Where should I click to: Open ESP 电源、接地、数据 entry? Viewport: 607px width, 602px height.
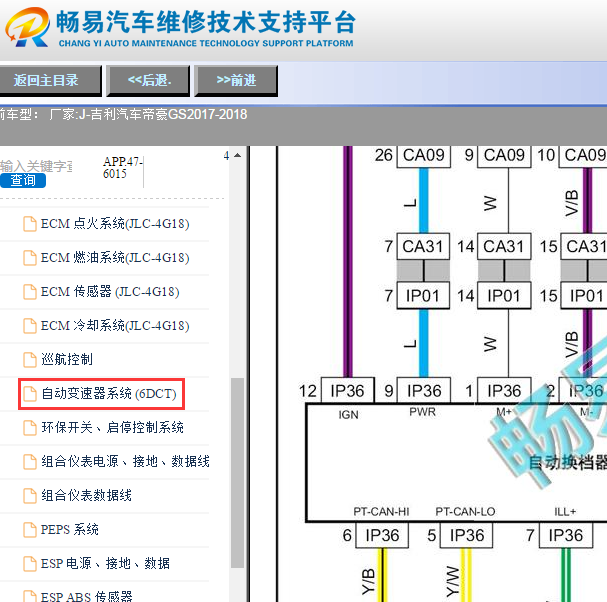pos(105,563)
